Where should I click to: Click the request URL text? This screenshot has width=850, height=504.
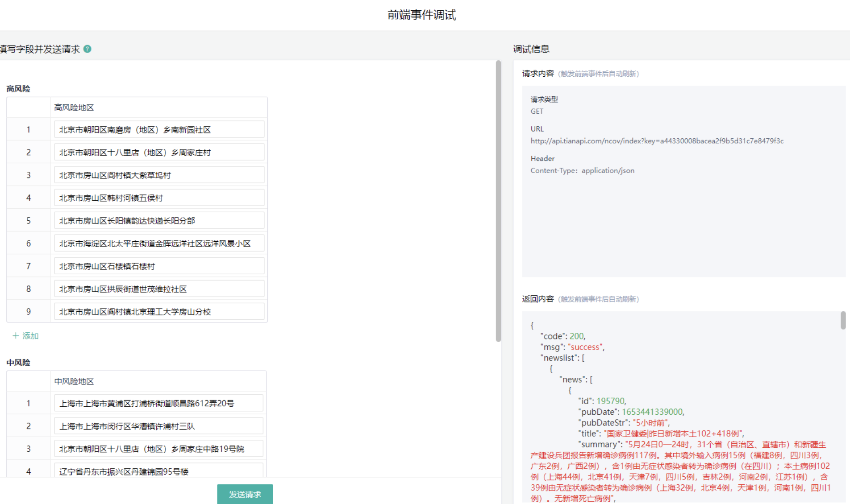(657, 141)
